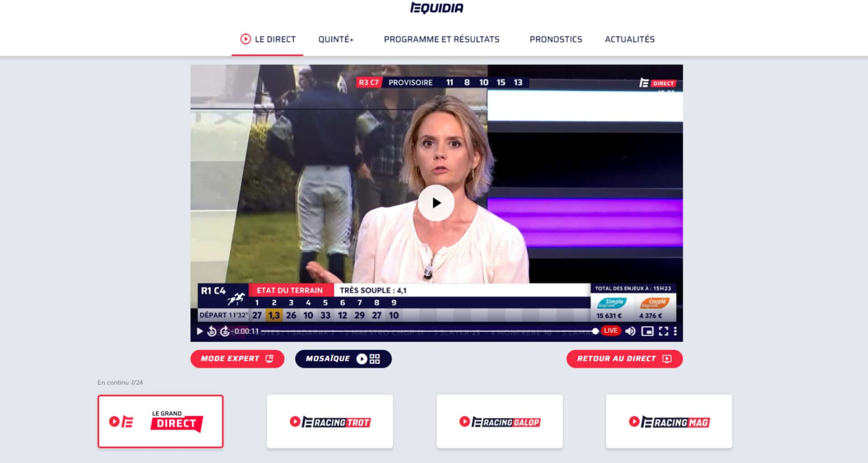Open the Quinté+ section
868x463 pixels.
(x=335, y=39)
